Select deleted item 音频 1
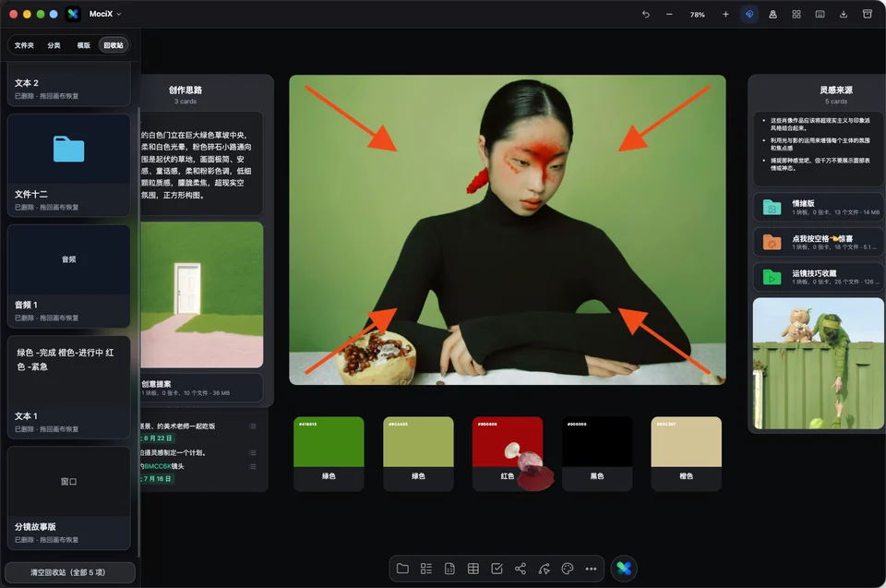The width and height of the screenshot is (886, 588). pyautogui.click(x=69, y=276)
